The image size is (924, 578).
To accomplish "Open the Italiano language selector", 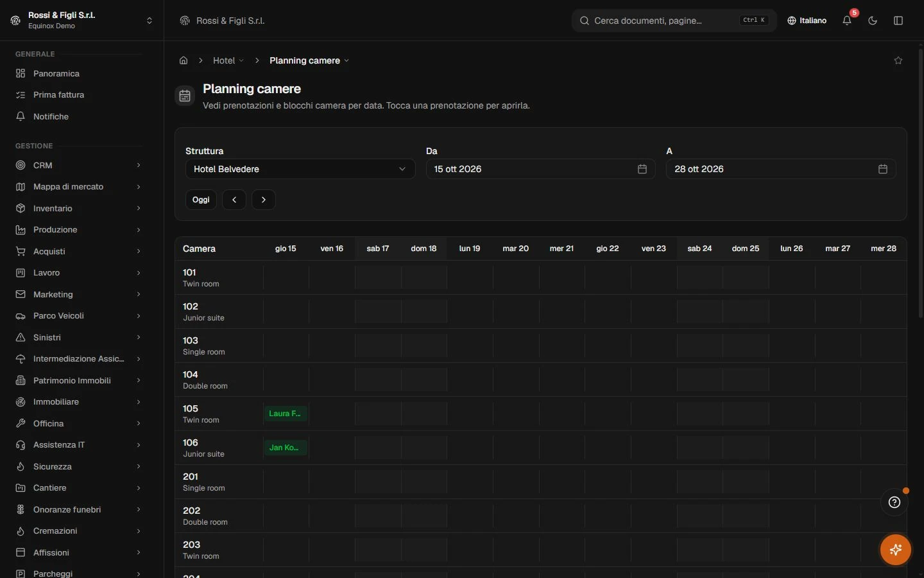I will pyautogui.click(x=807, y=21).
